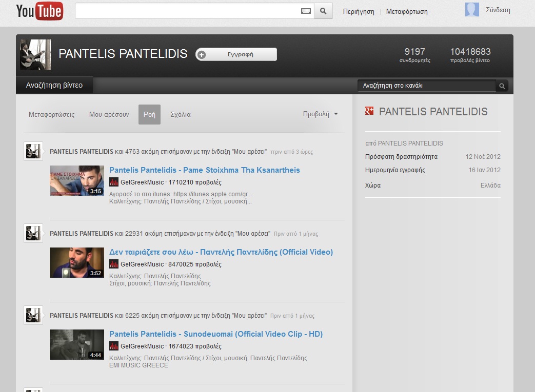Click the YouTube logo

pyautogui.click(x=39, y=11)
